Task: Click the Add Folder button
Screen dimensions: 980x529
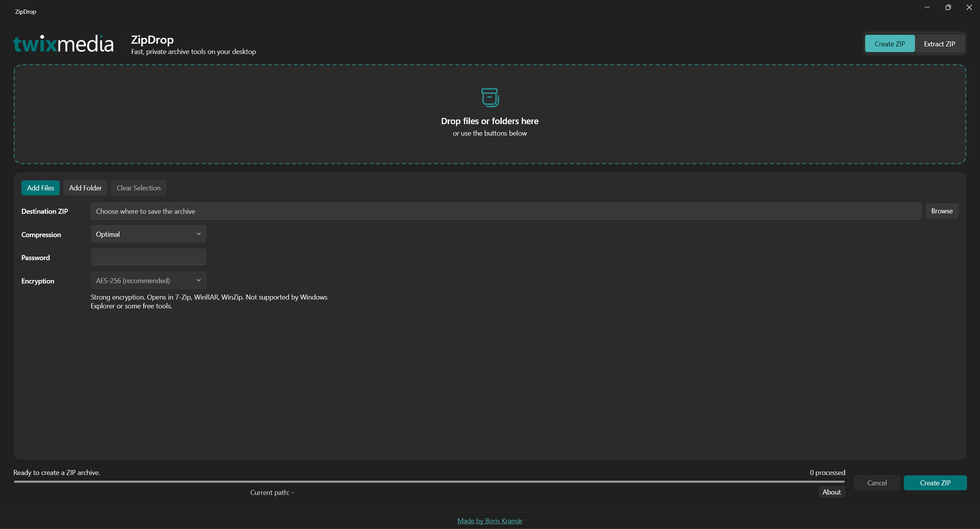Action: [85, 188]
